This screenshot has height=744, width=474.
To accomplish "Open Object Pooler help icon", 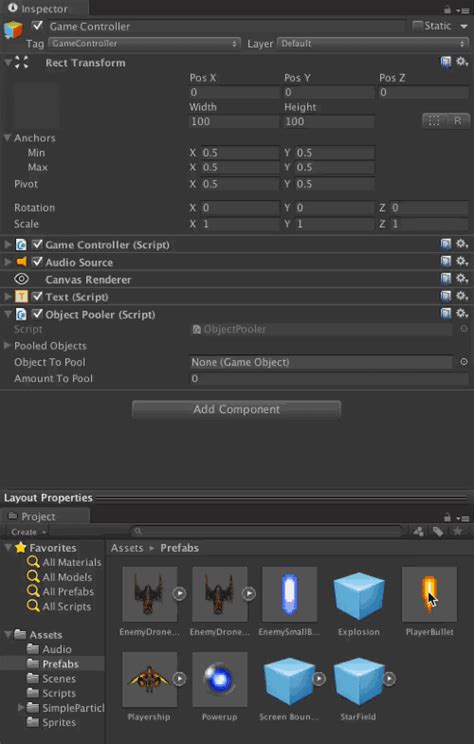I will (x=446, y=314).
